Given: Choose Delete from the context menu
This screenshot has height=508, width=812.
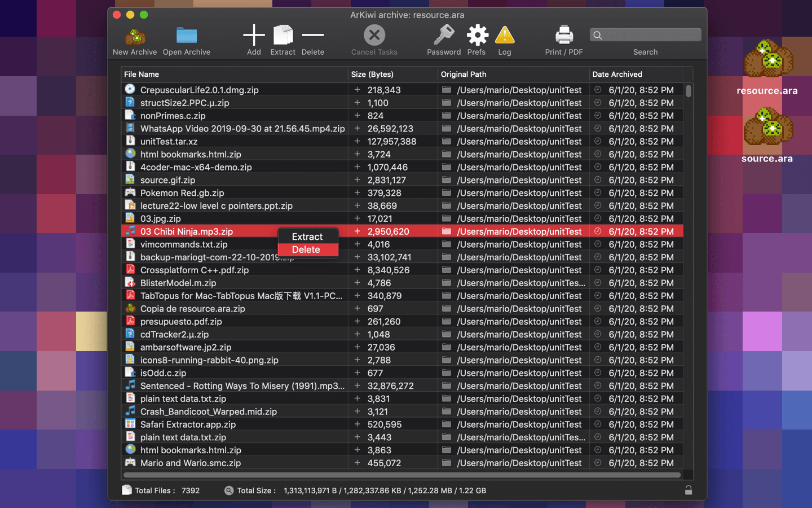Looking at the screenshot, I should tap(306, 249).
